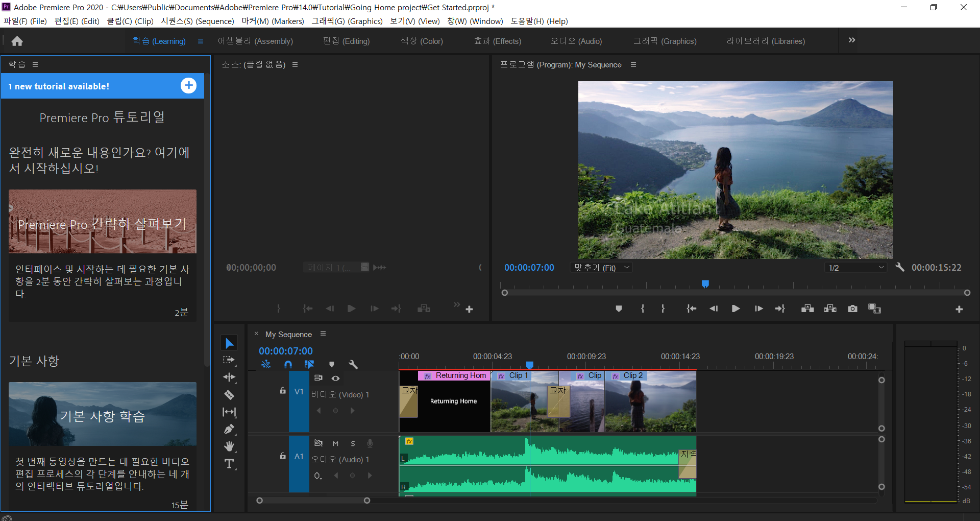The height and width of the screenshot is (521, 980).
Task: Open Learn panel menu
Action: (x=35, y=64)
